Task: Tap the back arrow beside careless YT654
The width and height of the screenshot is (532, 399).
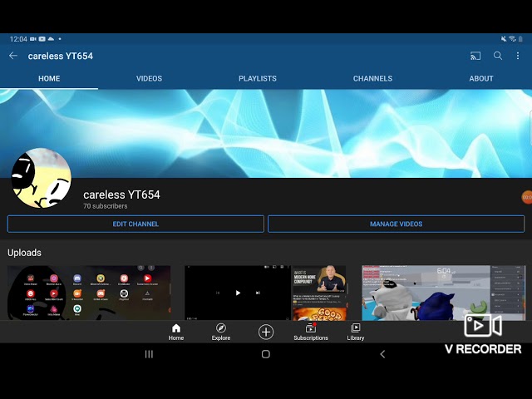Action: (x=13, y=56)
